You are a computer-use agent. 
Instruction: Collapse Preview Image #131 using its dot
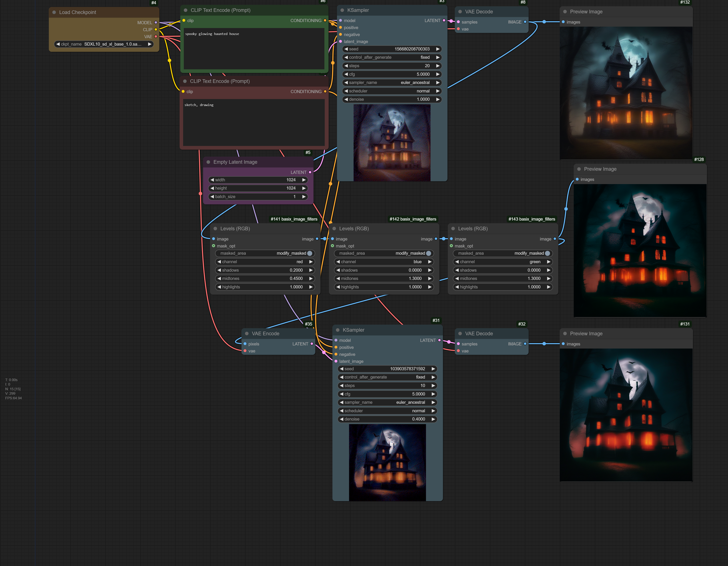pos(565,334)
